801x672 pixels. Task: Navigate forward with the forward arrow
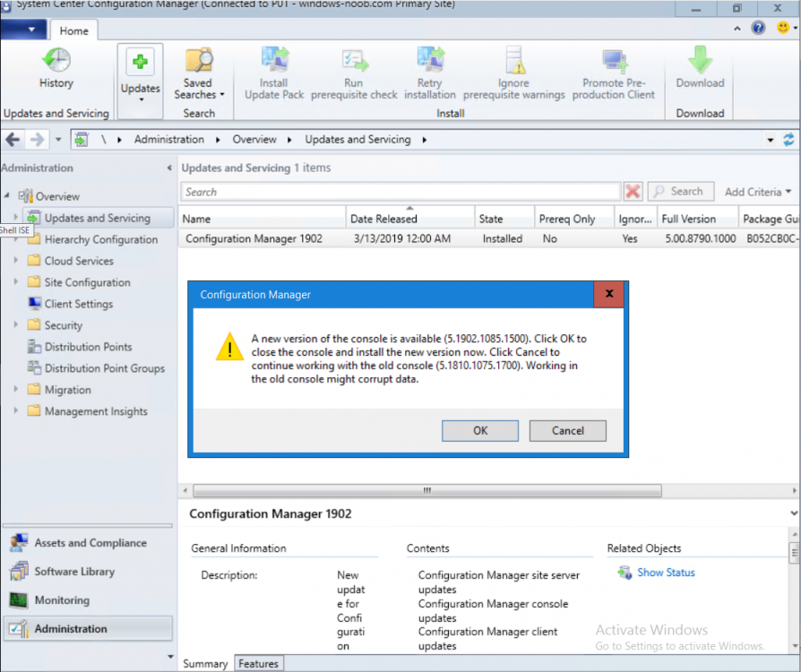click(x=37, y=140)
